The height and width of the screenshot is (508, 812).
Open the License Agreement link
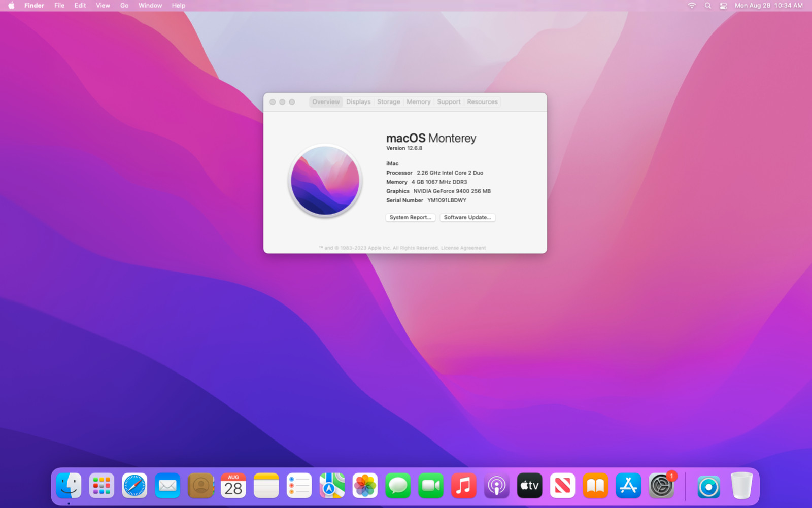pyautogui.click(x=463, y=248)
